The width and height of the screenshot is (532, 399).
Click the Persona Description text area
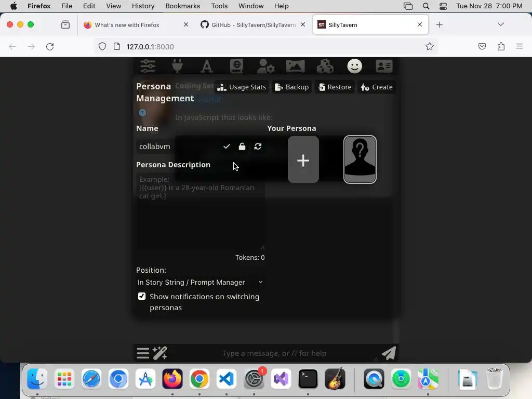pyautogui.click(x=200, y=212)
